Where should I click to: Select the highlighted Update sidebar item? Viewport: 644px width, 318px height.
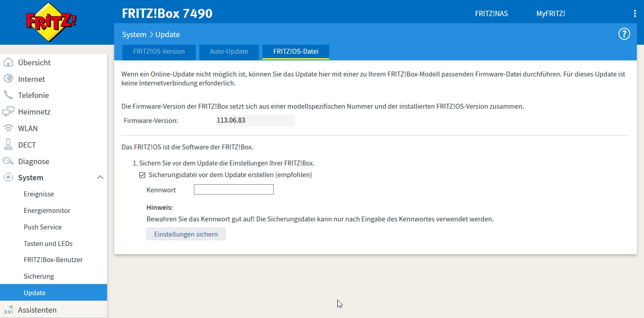53,293
